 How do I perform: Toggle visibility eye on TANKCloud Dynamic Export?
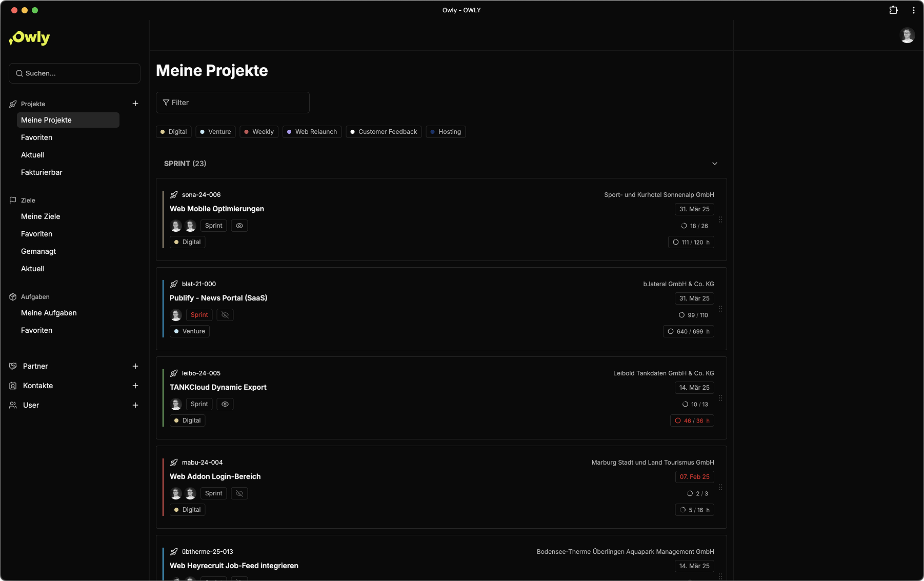(225, 404)
